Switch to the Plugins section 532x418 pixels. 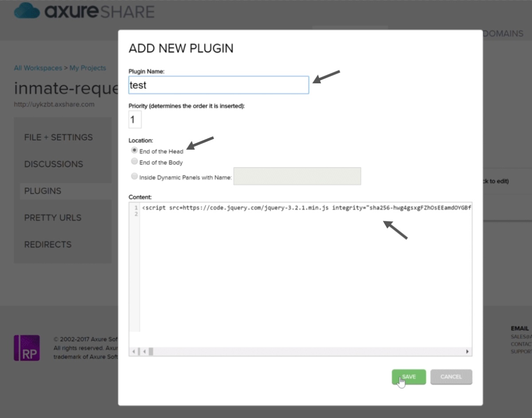tap(43, 191)
